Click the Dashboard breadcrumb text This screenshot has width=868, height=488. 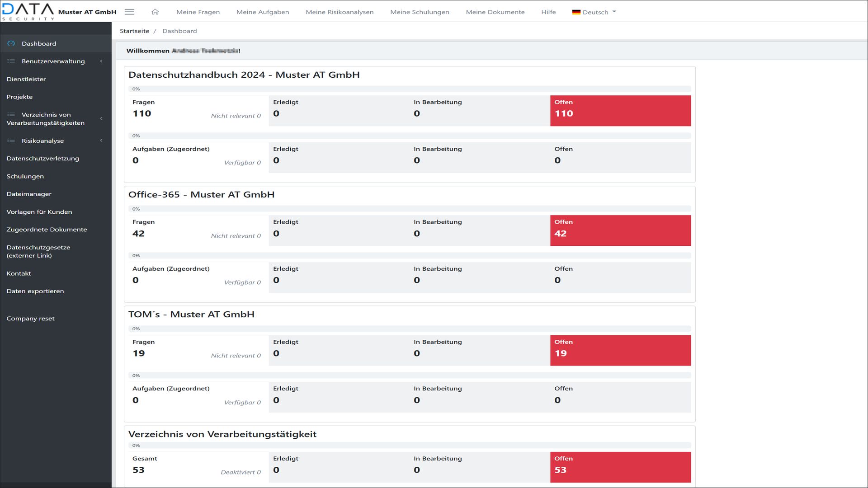pos(179,31)
